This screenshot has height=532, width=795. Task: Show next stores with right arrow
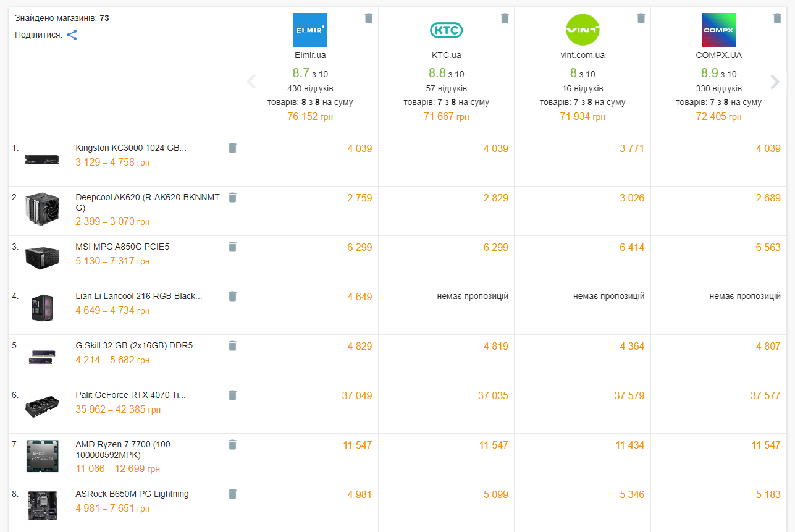775,82
